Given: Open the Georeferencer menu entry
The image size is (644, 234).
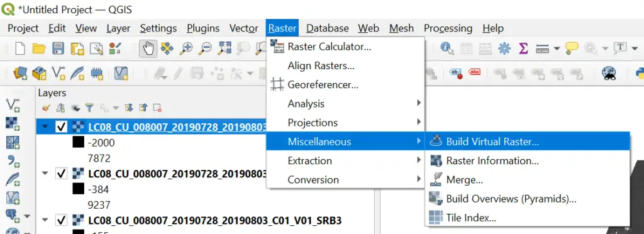Looking at the screenshot, I should [345, 85].
